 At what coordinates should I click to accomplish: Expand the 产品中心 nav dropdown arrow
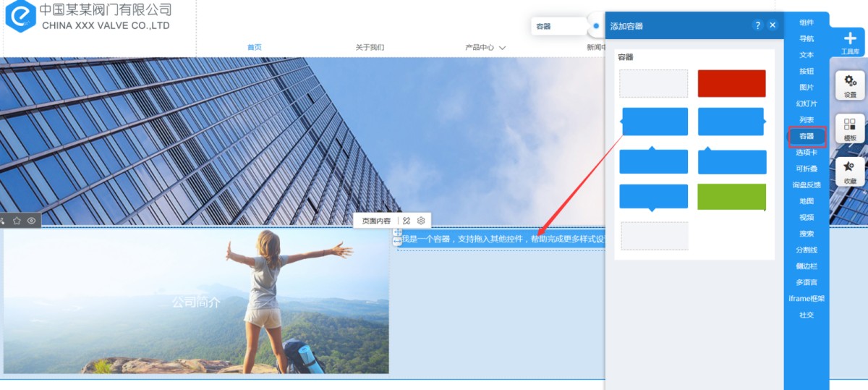(502, 48)
